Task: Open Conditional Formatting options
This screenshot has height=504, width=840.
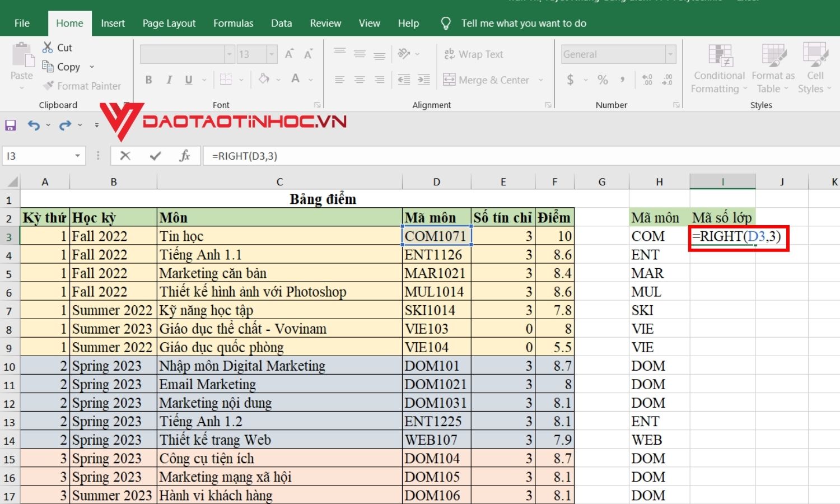Action: (x=718, y=67)
